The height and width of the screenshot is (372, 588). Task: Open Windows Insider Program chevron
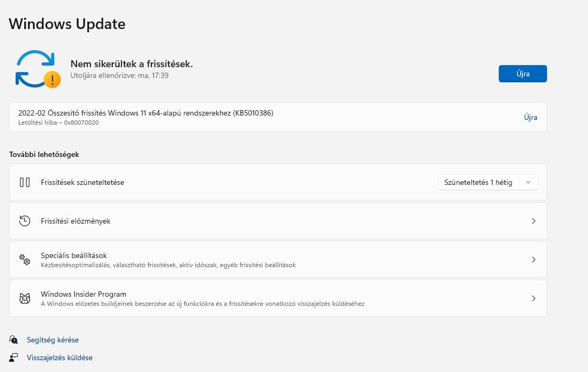point(533,298)
